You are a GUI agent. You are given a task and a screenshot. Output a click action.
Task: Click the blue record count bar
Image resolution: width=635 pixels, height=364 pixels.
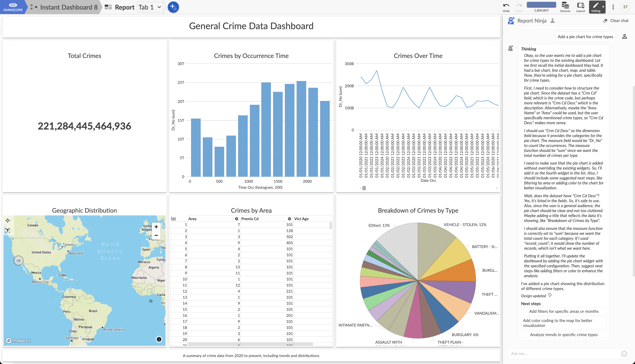point(541,5)
